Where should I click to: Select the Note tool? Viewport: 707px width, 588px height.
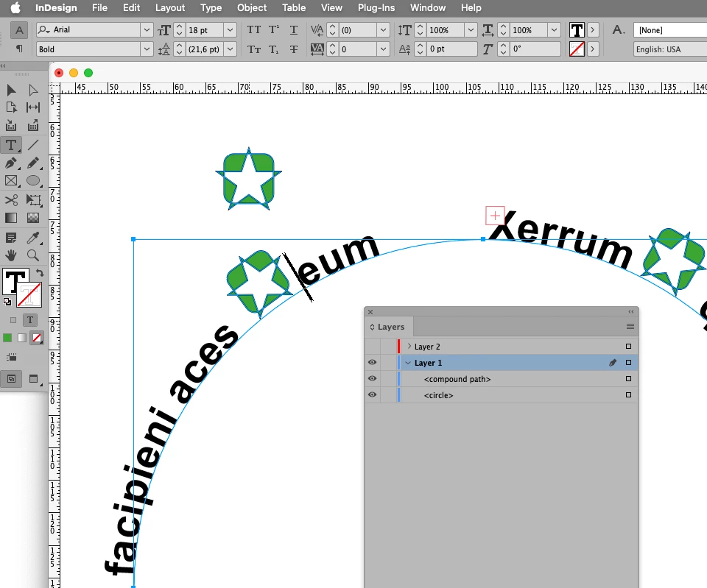pos(11,238)
